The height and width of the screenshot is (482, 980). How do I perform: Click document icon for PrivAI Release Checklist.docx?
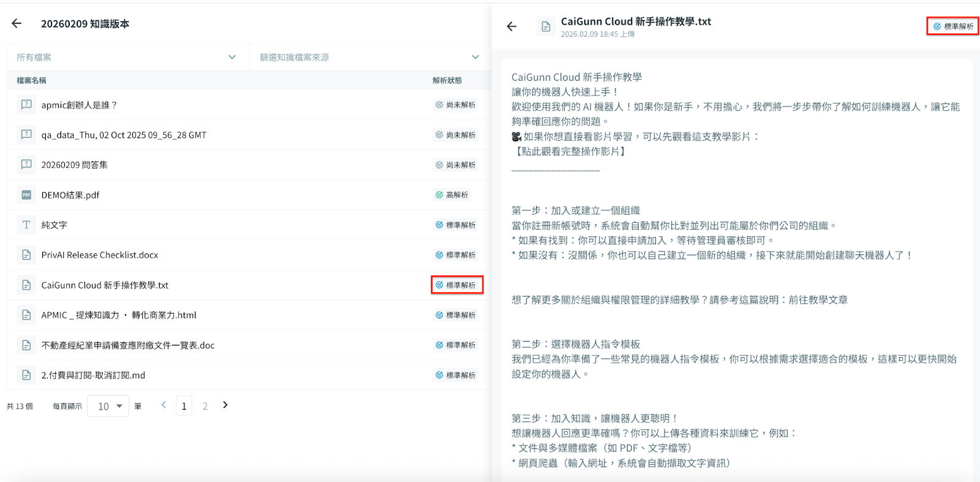26,255
